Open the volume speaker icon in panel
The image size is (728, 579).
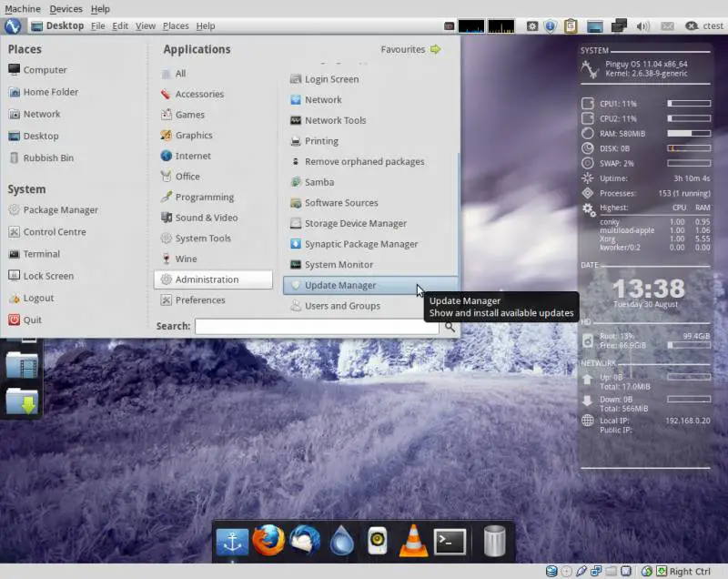[642, 26]
